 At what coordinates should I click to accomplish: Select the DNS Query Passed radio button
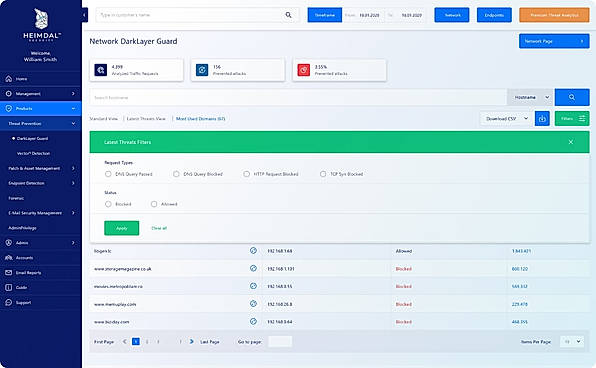108,174
